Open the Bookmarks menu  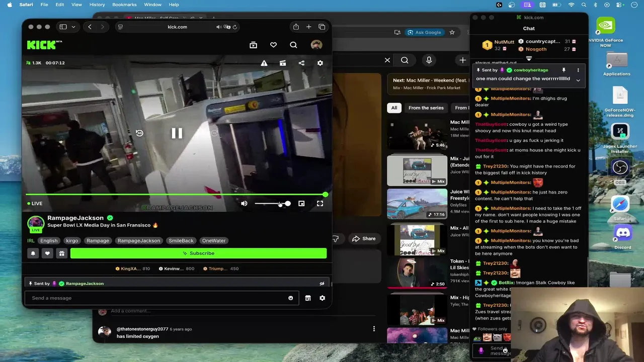click(124, 5)
